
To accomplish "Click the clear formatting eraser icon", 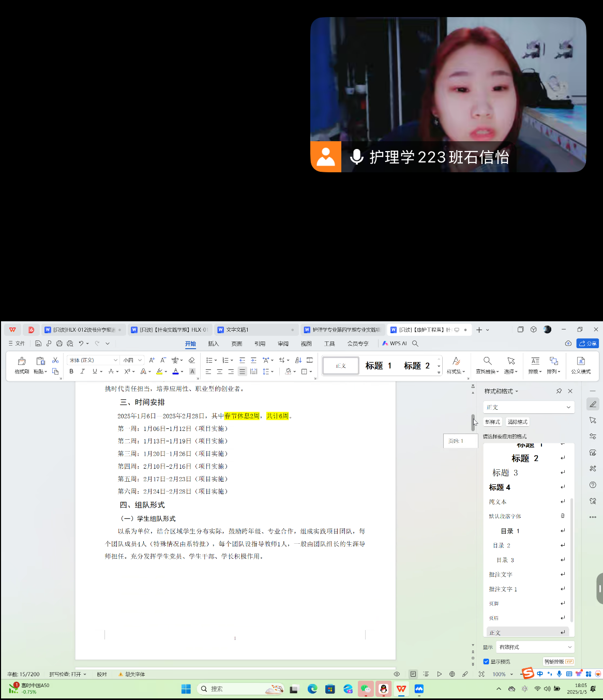I will 192,360.
